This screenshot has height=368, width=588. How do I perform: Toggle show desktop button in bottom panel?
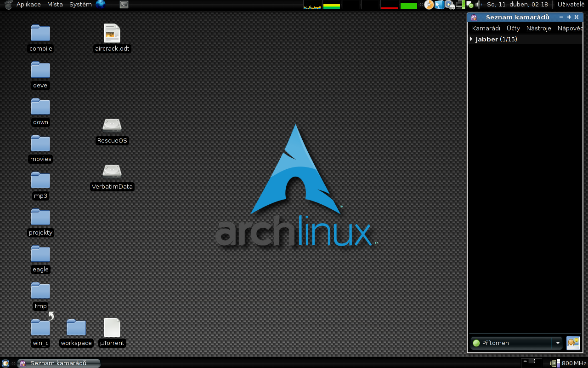pyautogui.click(x=6, y=363)
